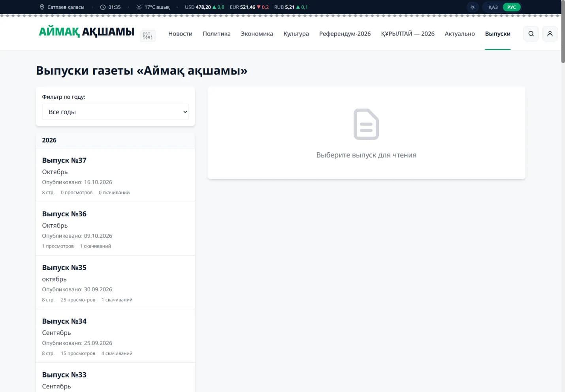Click 'Опубликовано: 16.10.2026' text
The image size is (565, 392).
coord(77,182)
